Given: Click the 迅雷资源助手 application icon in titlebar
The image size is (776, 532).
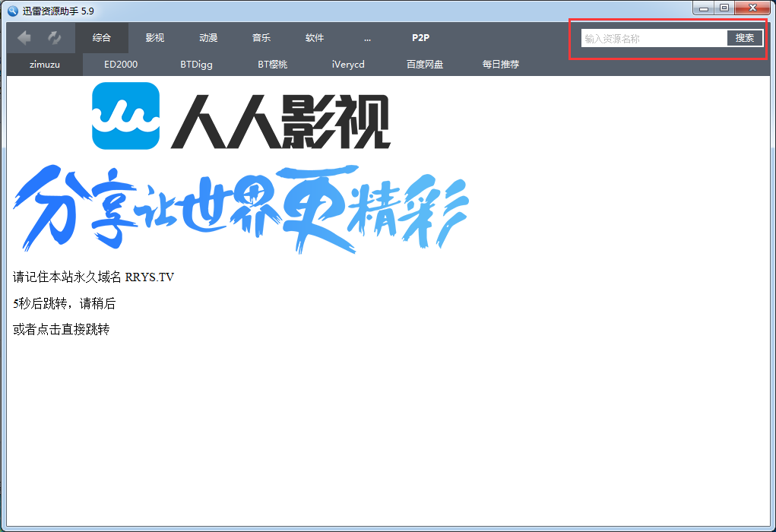Looking at the screenshot, I should tap(11, 8).
